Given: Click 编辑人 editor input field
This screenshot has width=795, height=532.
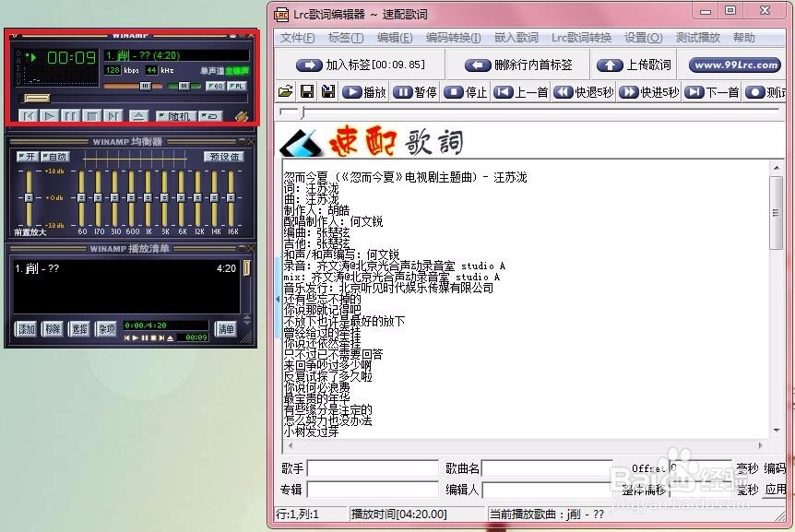Looking at the screenshot, I should pos(547,490).
